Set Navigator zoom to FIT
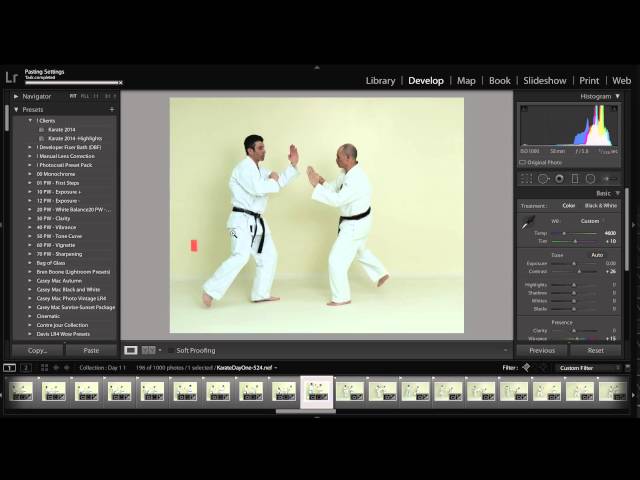This screenshot has height=480, width=640. (73, 96)
